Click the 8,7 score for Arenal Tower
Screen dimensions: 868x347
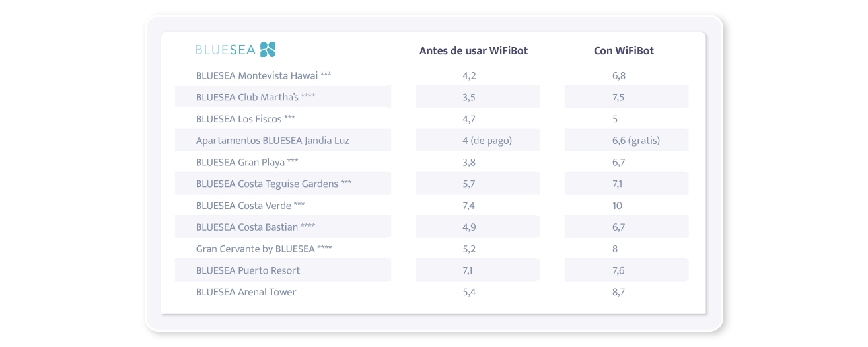click(x=619, y=292)
